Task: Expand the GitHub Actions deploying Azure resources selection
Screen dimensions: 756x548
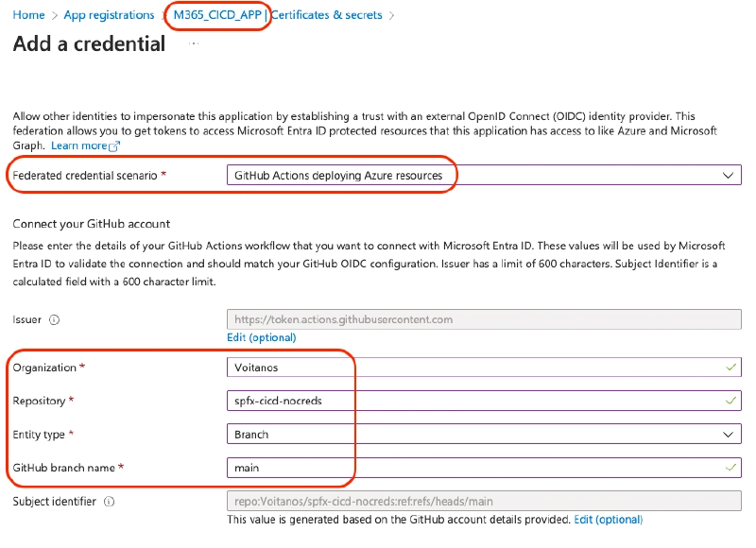Action: click(x=340, y=175)
